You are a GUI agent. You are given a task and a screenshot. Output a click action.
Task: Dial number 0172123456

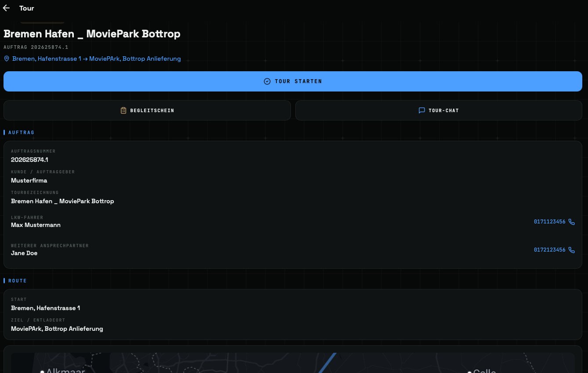click(x=550, y=250)
